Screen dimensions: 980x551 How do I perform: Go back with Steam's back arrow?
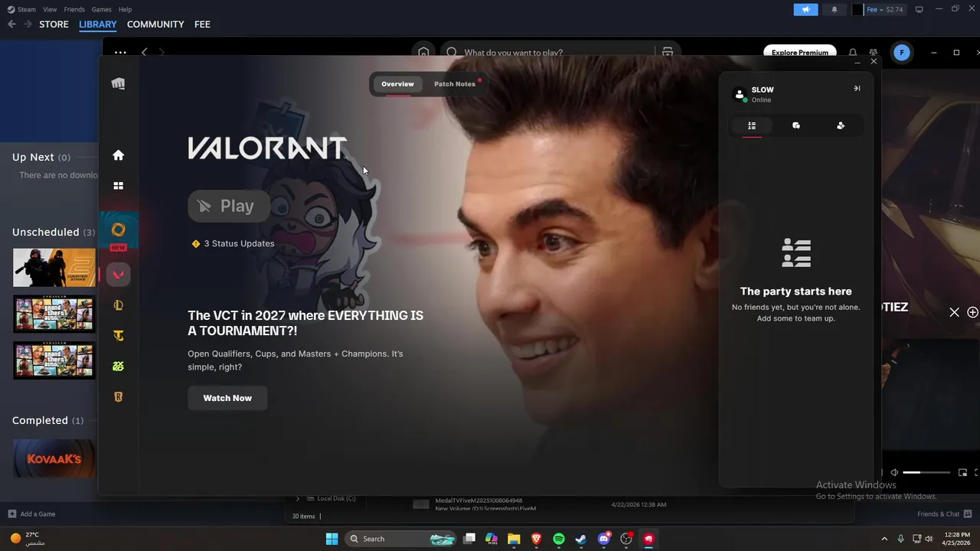tap(11, 24)
